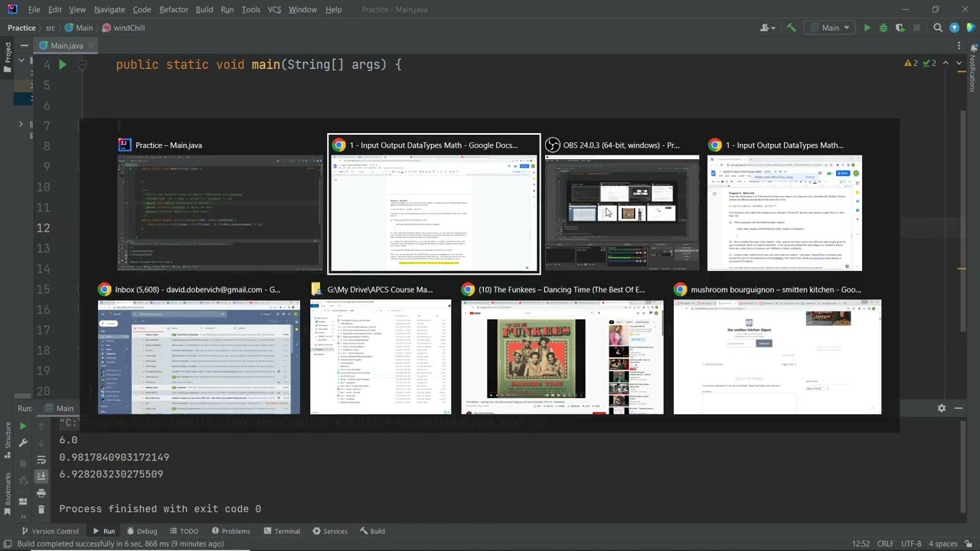Click tool window quick access icon in status bar
The image size is (980, 551).
point(8,544)
